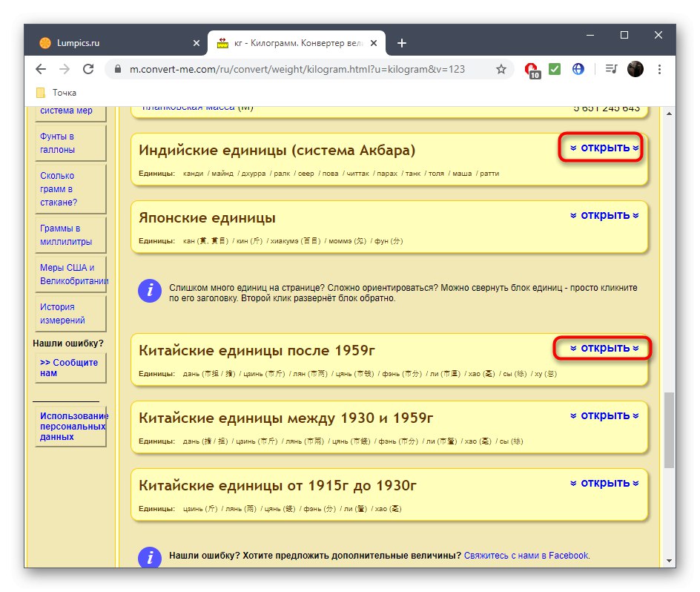Viewport: 700px width, 592px height.
Task: Click the Китайские единицы после 1959г heading
Action: [257, 350]
